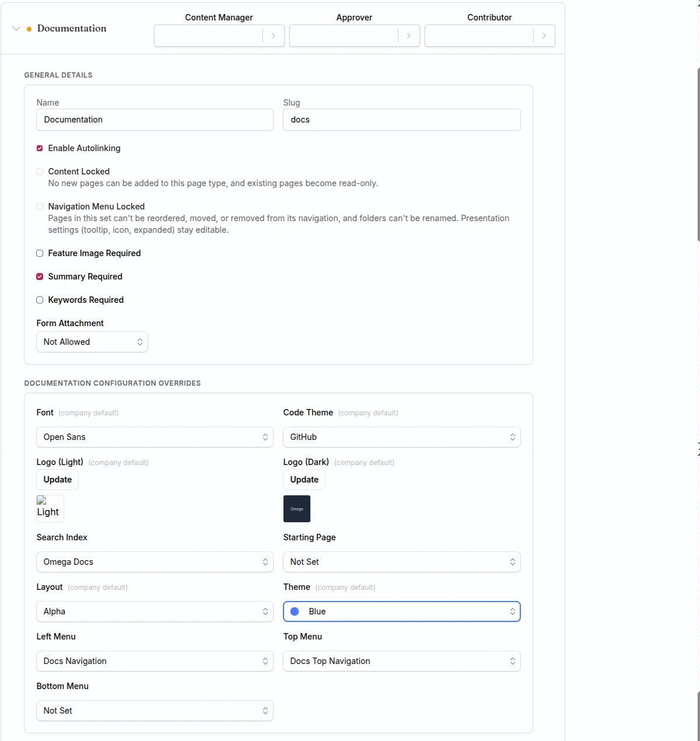Open the Search Index dropdown
This screenshot has width=700, height=741.
pyautogui.click(x=155, y=562)
